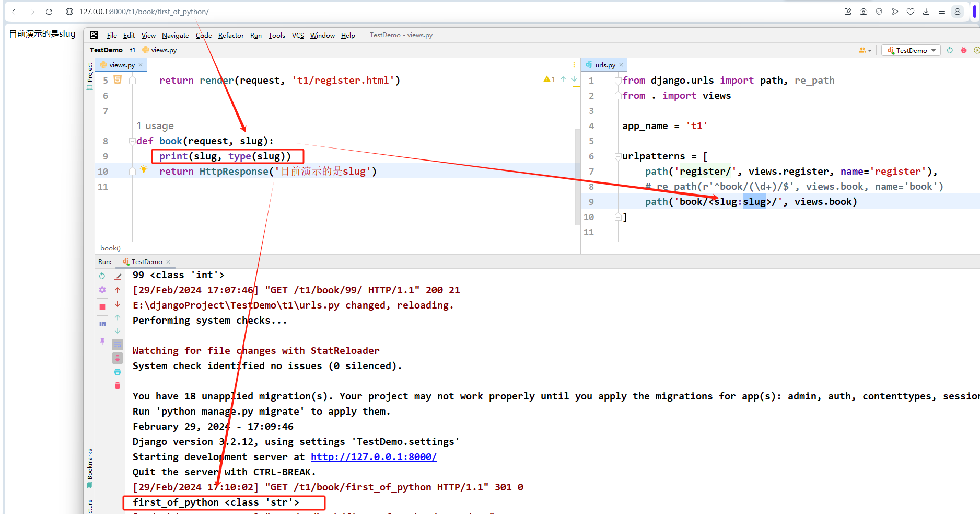The width and height of the screenshot is (980, 514).
Task: Open run configuration settings gear icon
Action: pos(102,290)
